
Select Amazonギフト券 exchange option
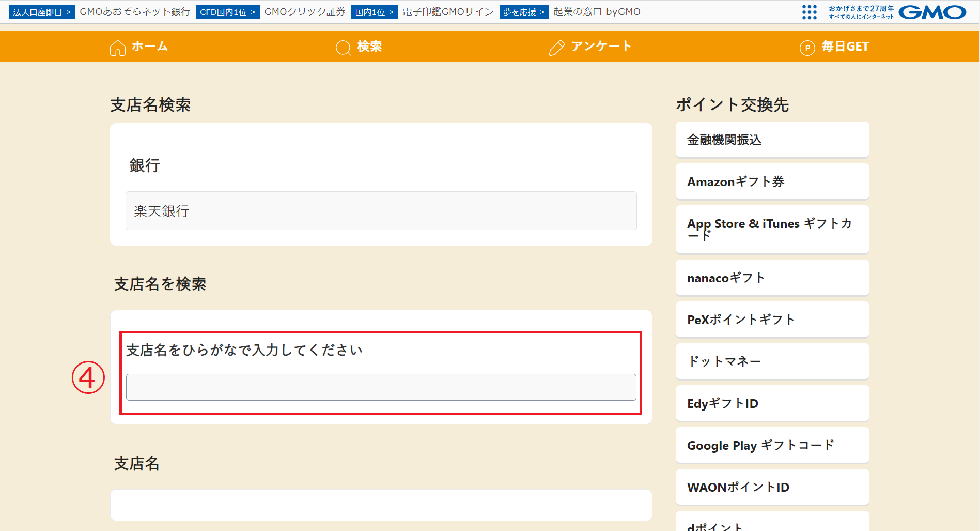(772, 181)
